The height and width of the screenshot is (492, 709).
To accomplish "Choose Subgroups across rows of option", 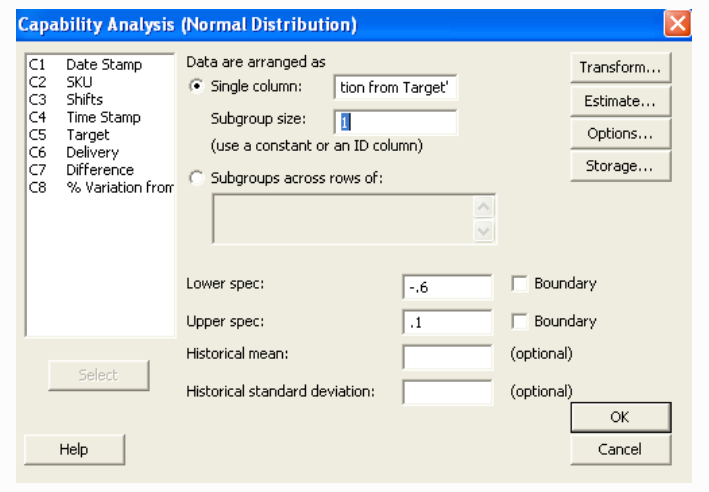I will [x=196, y=179].
